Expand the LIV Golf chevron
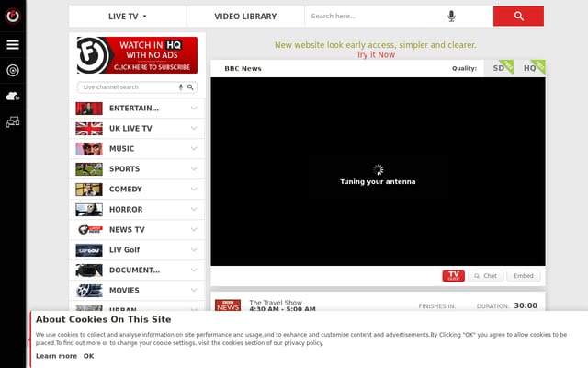588x368 pixels. click(194, 250)
